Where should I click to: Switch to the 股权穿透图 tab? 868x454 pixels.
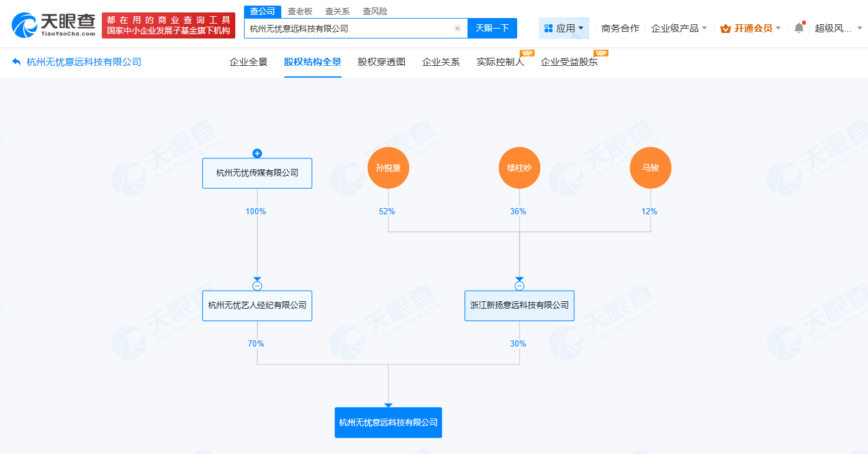point(380,61)
